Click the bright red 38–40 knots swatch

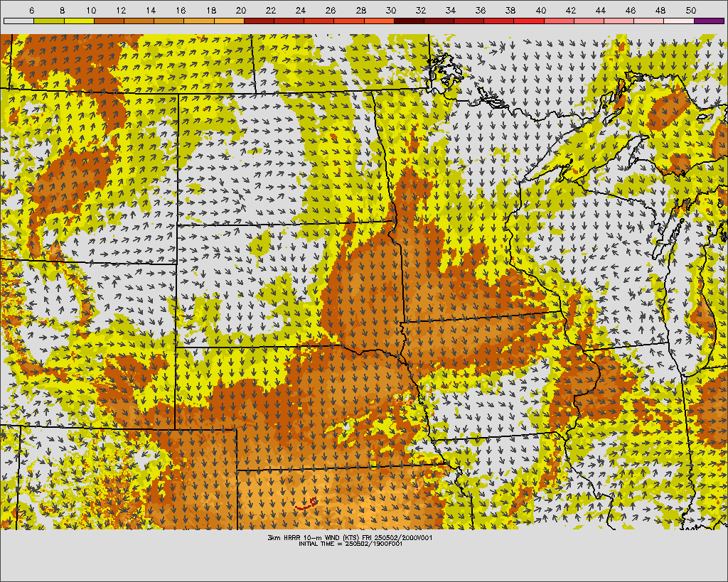pyautogui.click(x=529, y=21)
